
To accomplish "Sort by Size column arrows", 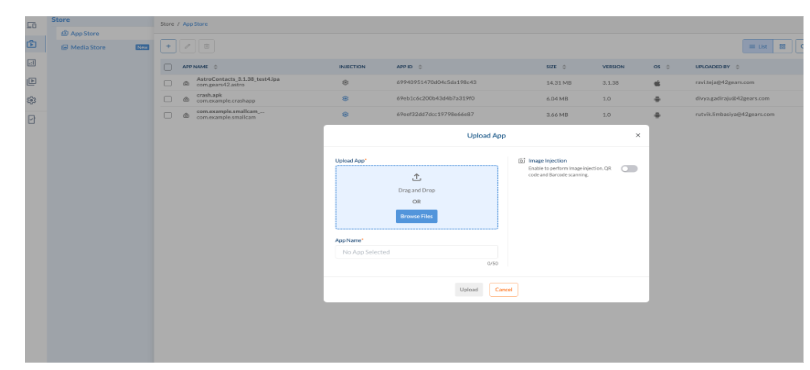I will click(x=564, y=67).
